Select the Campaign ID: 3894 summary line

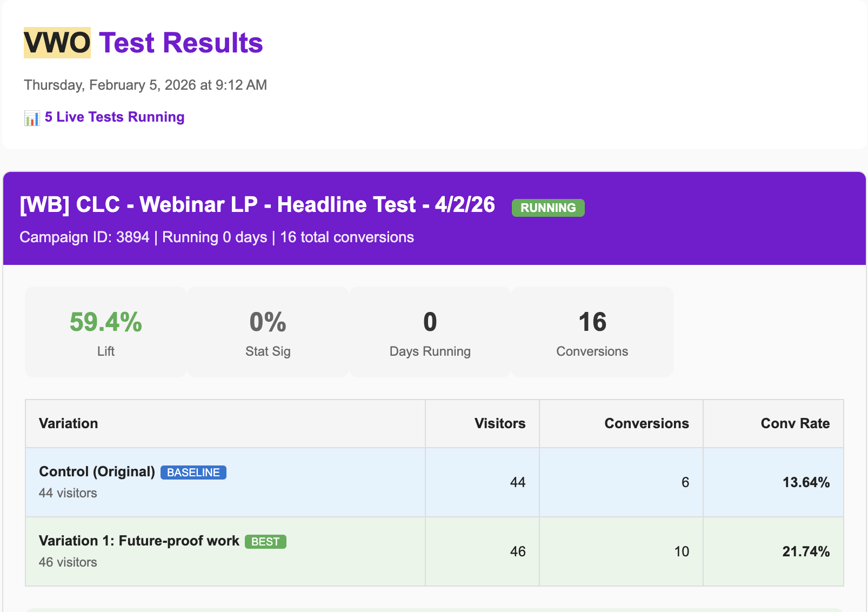pyautogui.click(x=217, y=237)
